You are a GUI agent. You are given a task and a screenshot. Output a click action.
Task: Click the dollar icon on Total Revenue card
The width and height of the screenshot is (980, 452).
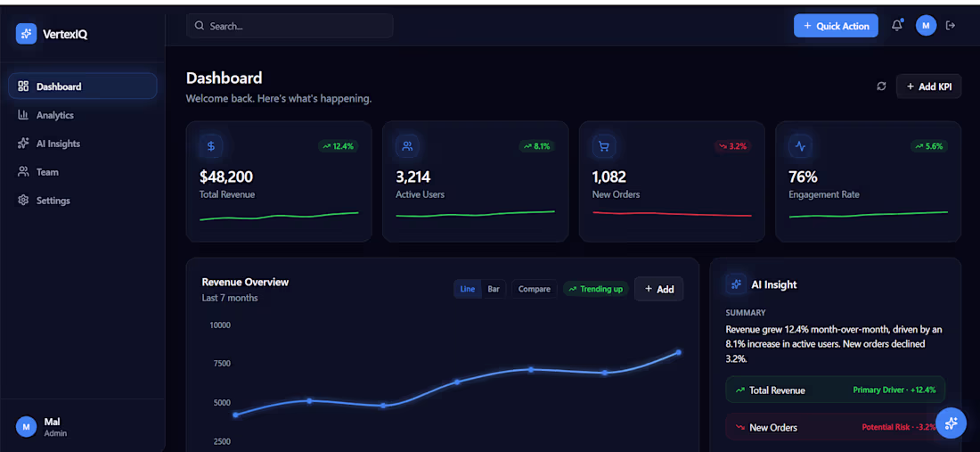tap(211, 146)
